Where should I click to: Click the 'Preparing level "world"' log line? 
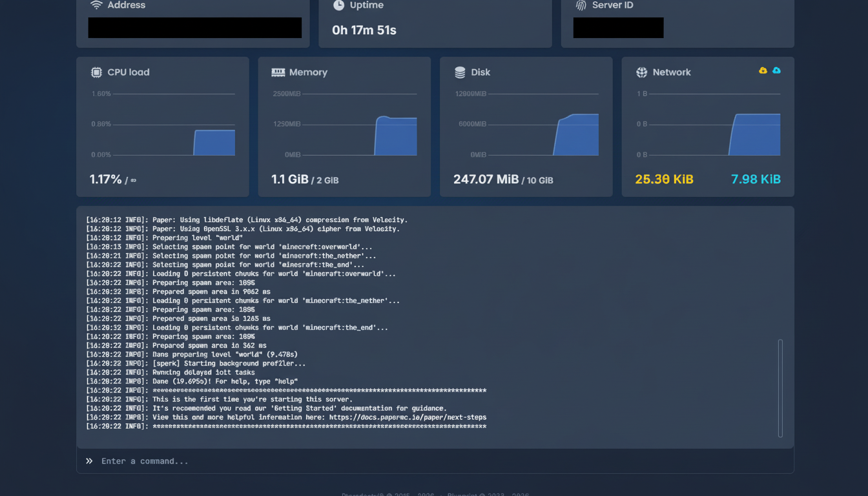pyautogui.click(x=164, y=238)
